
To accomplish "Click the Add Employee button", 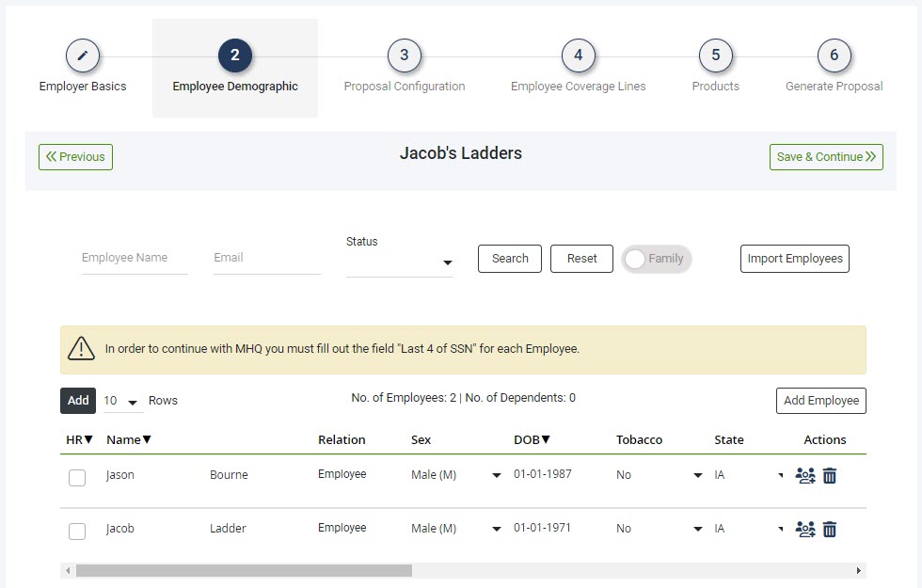I will pyautogui.click(x=820, y=401).
